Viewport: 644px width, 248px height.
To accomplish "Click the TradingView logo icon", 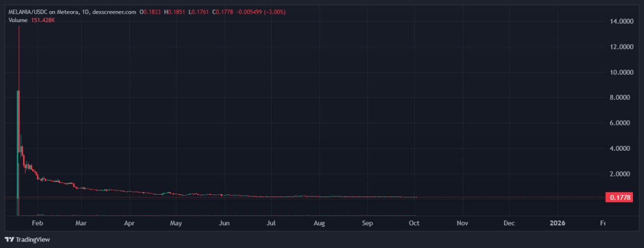I will click(10, 239).
